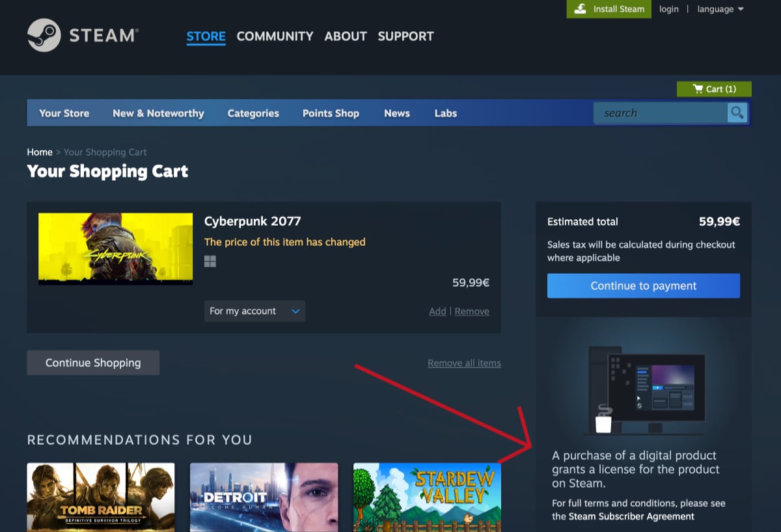This screenshot has width=781, height=532.
Task: Click the Continue Shopping button
Action: [x=93, y=363]
